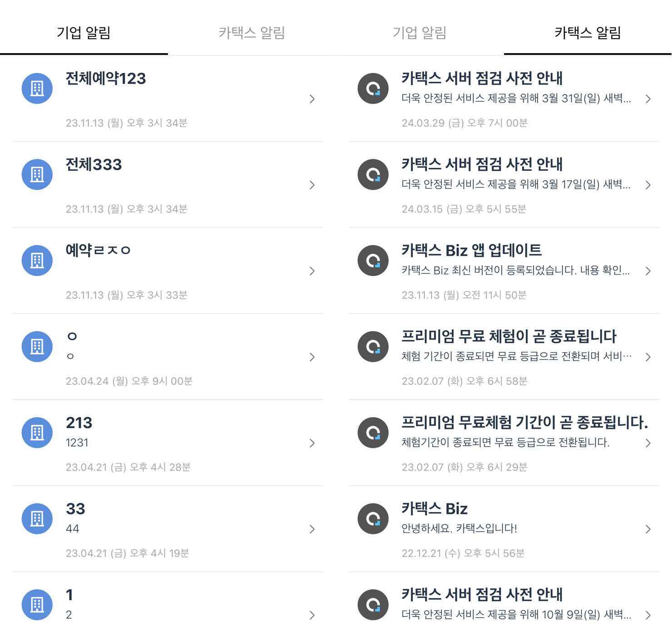Viewport: 672px width, 642px height.
Task: Click logo icon beside 안녕하세요. 카택스입니다! message
Action: [x=373, y=519]
